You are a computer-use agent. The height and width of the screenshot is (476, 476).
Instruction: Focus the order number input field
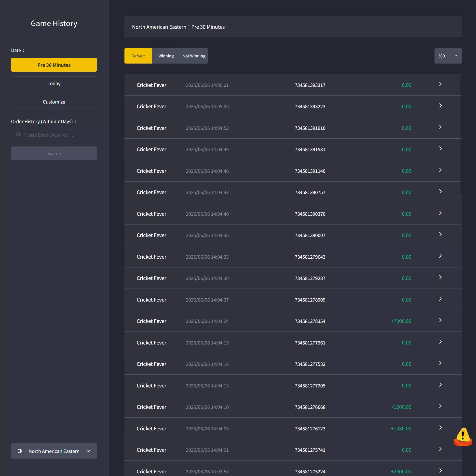54,135
